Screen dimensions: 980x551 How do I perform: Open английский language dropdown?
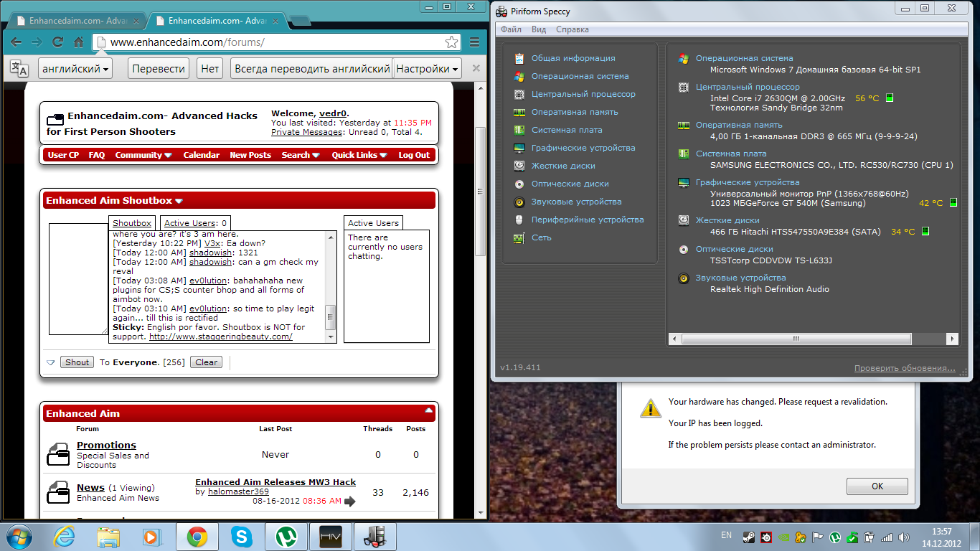click(75, 69)
